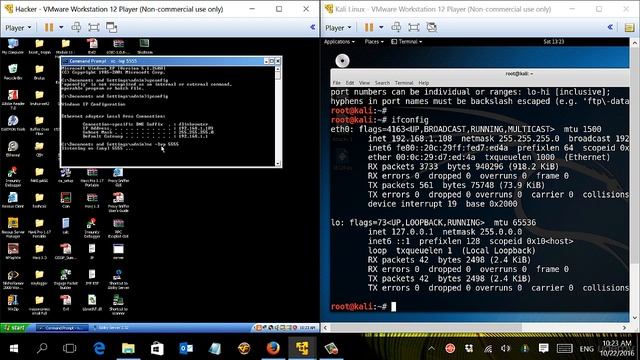Open Windows search from taskbar

[x=42, y=348]
